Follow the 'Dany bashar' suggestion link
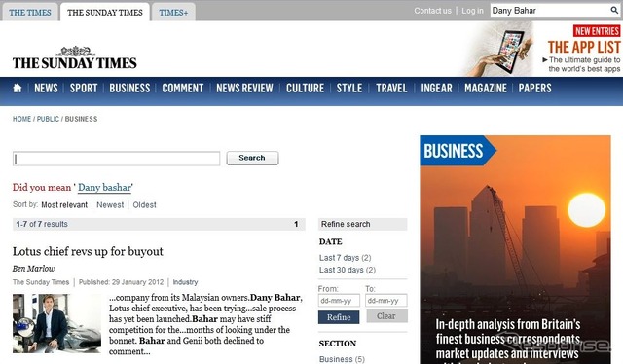Viewport: 623px width, 364px height. click(x=104, y=187)
